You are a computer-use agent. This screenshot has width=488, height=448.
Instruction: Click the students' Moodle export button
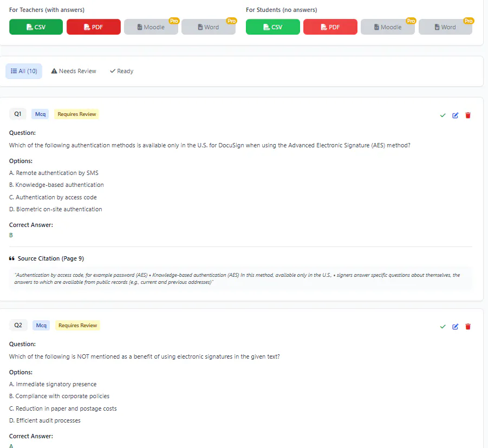click(x=388, y=27)
